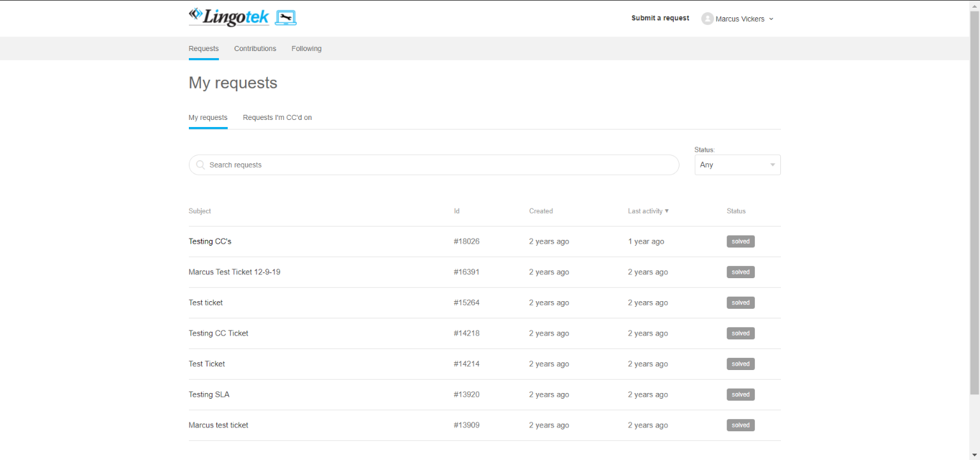Open the Testing CC Ticket request
Screen dimensions: 980x460
click(218, 334)
